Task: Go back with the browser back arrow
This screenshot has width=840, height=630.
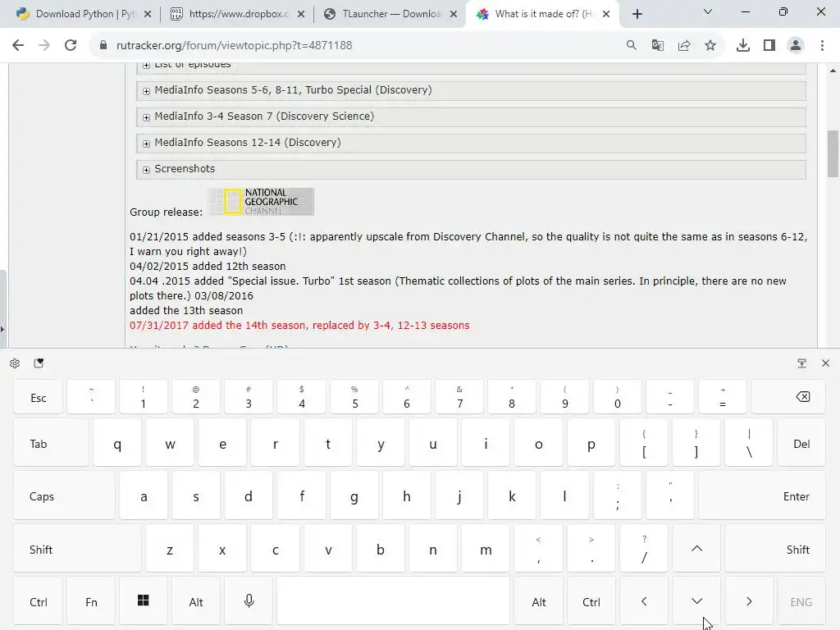Action: coord(18,46)
